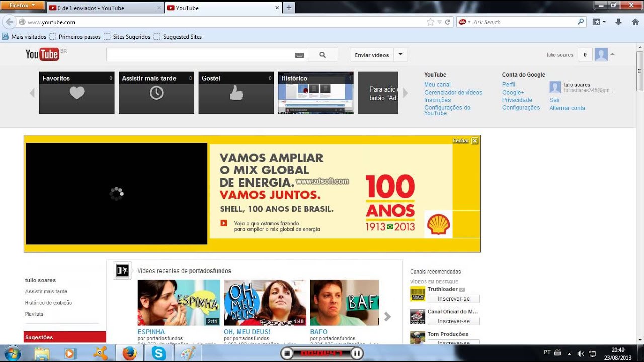Viewport: 644px width, 362px height.
Task: Click the Ask Search field
Action: click(x=523, y=22)
